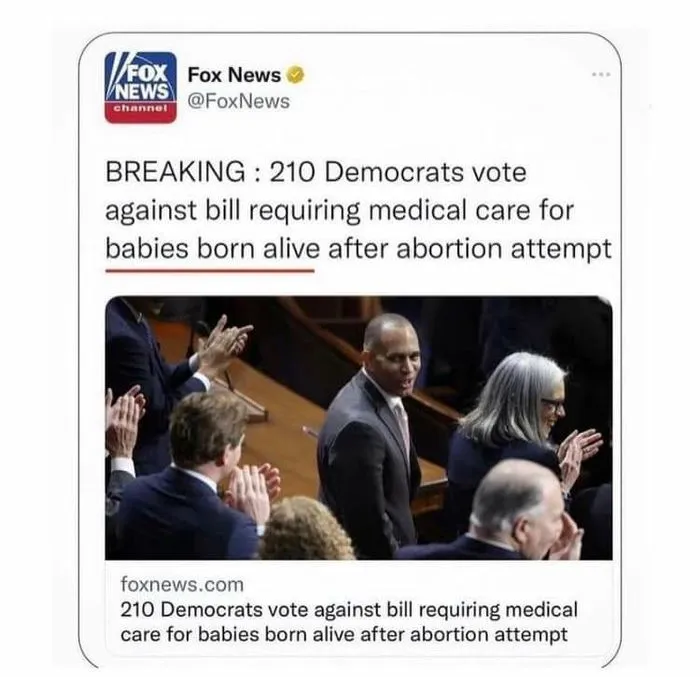The width and height of the screenshot is (700, 677).
Task: Open the Fox News display name profile
Action: [x=234, y=75]
